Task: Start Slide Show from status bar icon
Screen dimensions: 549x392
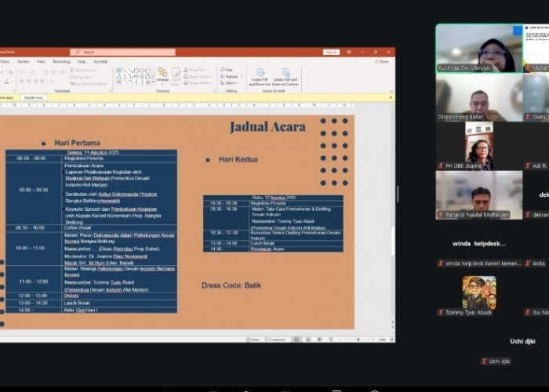Action: click(331, 339)
